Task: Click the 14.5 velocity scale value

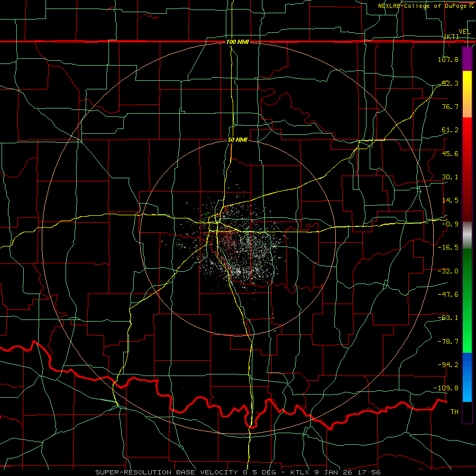Action: (450, 200)
